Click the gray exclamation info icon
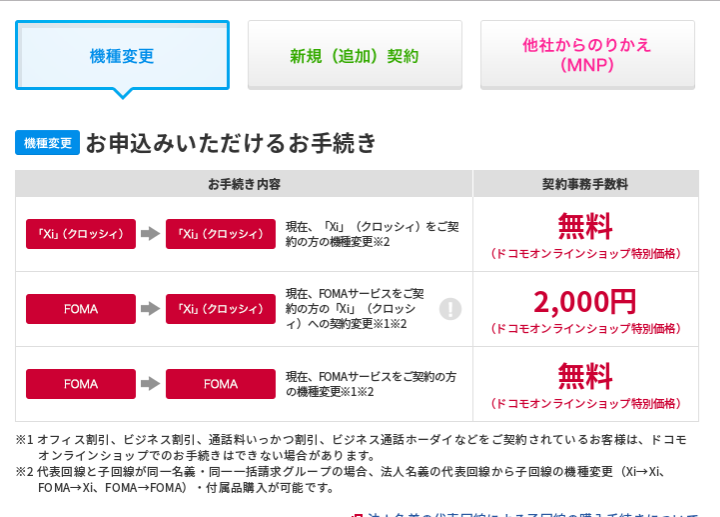 pyautogui.click(x=450, y=309)
